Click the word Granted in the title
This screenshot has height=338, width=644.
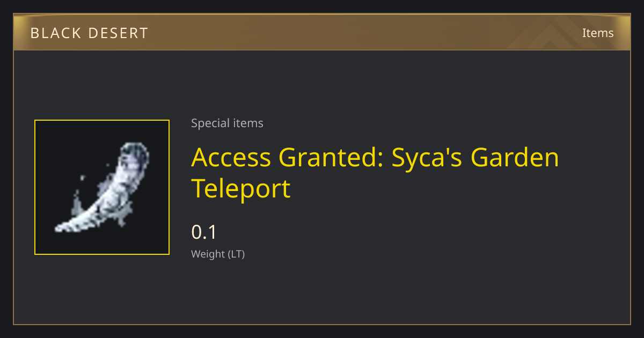(x=331, y=158)
